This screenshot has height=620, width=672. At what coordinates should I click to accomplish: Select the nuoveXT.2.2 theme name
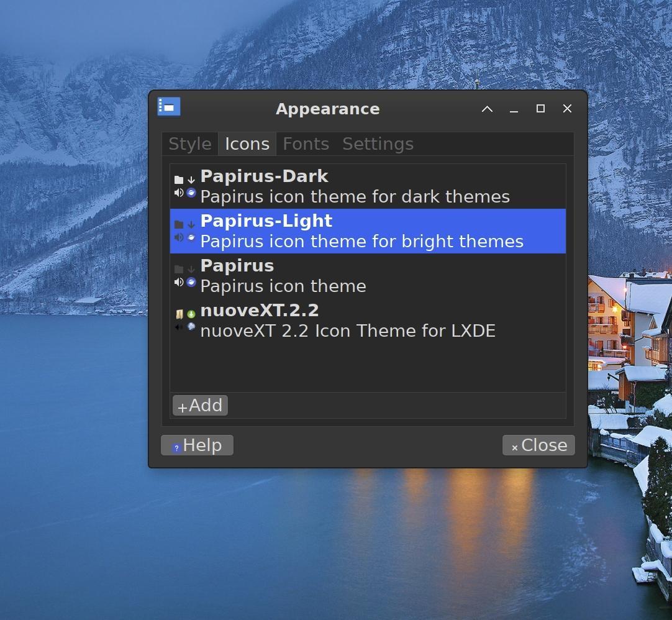coord(259,311)
